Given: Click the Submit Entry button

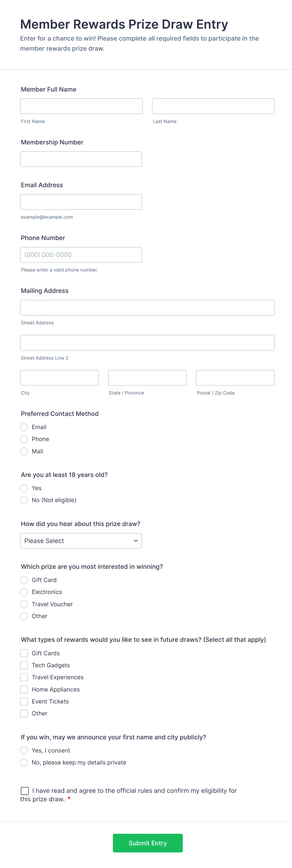Looking at the screenshot, I should (x=148, y=843).
